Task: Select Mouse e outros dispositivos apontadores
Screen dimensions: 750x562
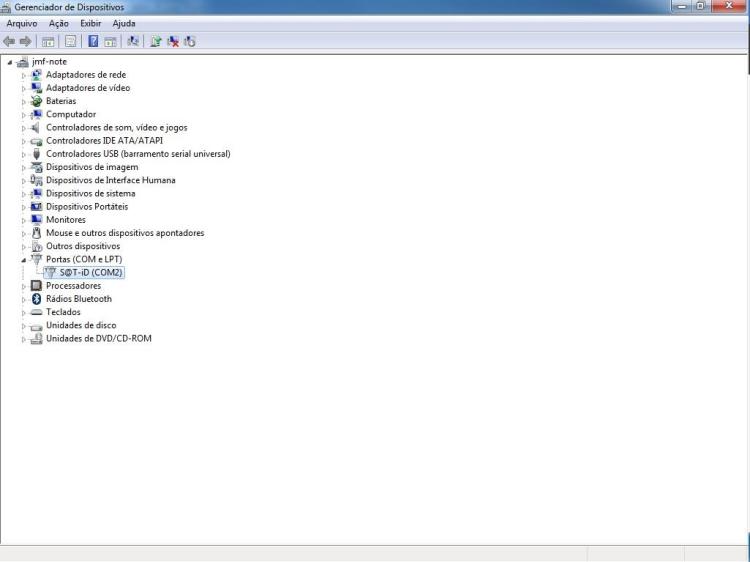Action: coord(125,233)
